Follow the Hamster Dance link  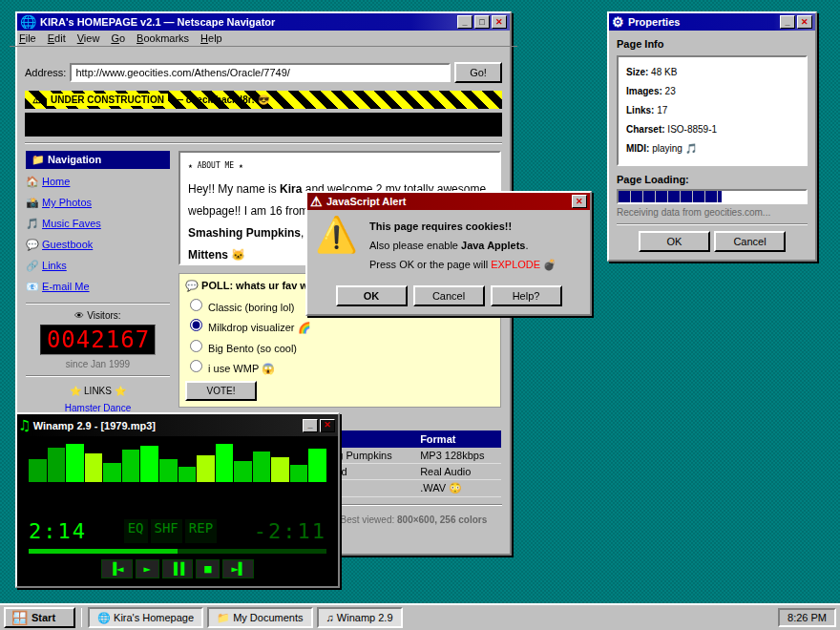tap(97, 408)
